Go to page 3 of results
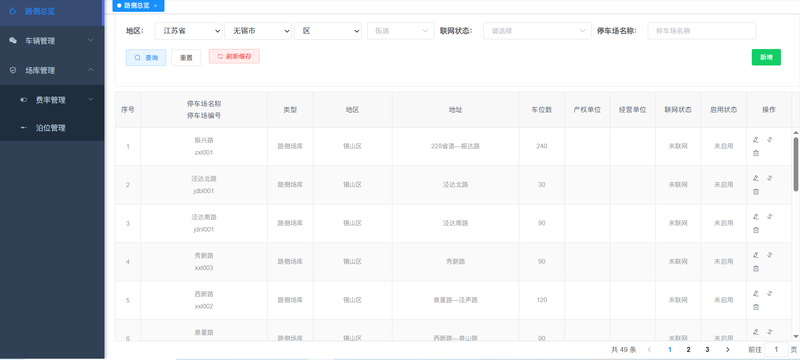Image resolution: width=800 pixels, height=360 pixels. coord(707,349)
